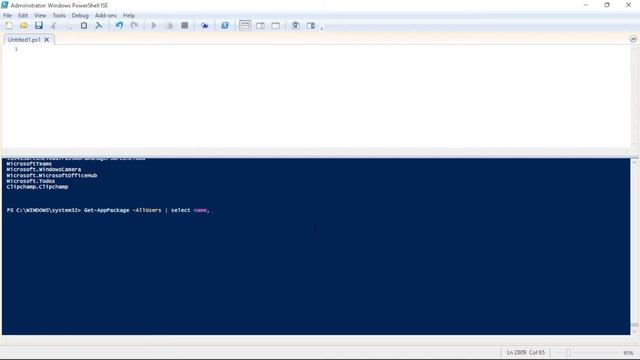Open the toolbar overflow arrow

click(322, 28)
